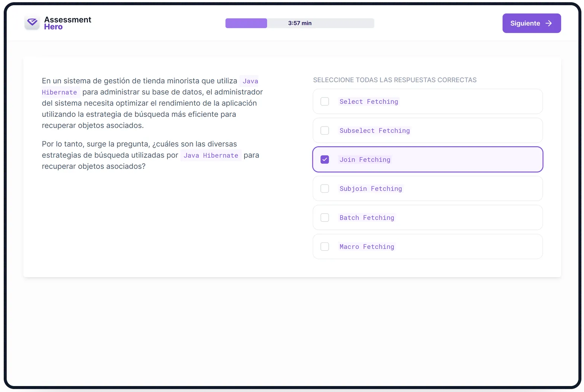Click the 'Seleccione todas las respuestas correctas' heading
This screenshot has height=392, width=584.
click(x=395, y=80)
